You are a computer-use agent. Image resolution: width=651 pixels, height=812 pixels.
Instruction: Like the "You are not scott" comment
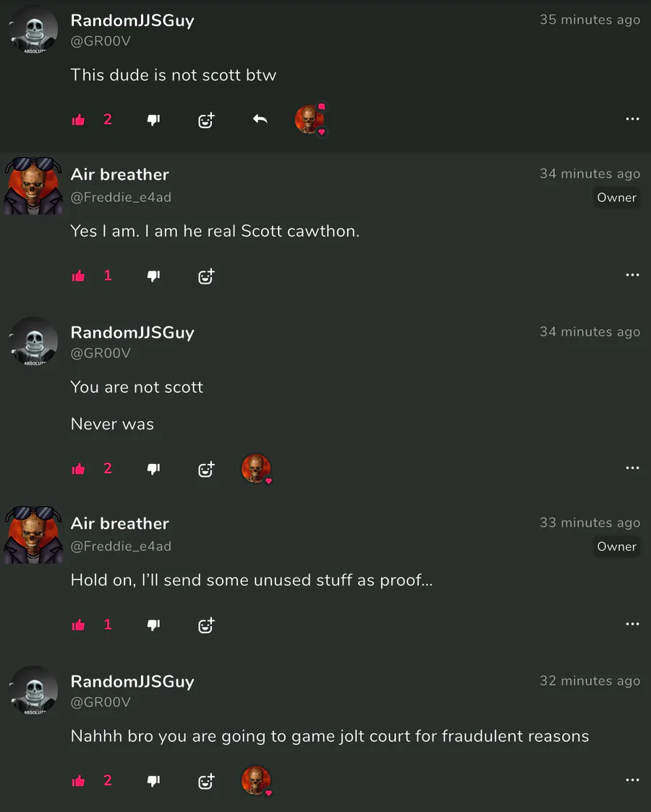tap(79, 469)
